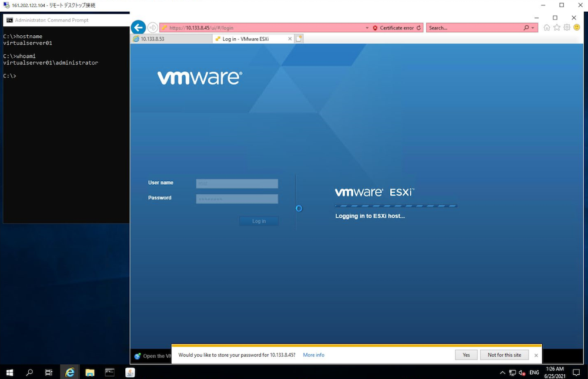Click the "Not for this site" button
This screenshot has height=379, width=588.
504,355
